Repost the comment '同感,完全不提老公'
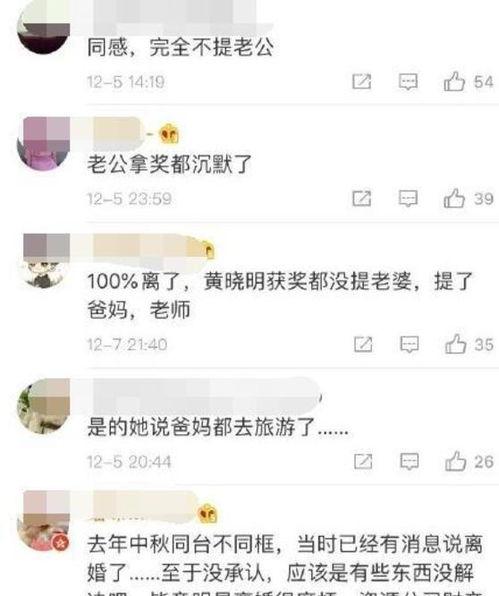The image size is (499, 596). coord(361,81)
